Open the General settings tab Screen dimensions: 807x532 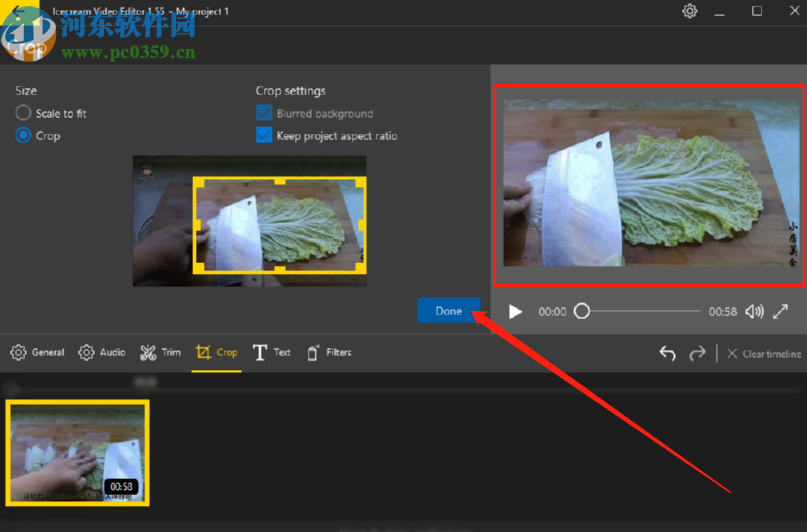[38, 352]
